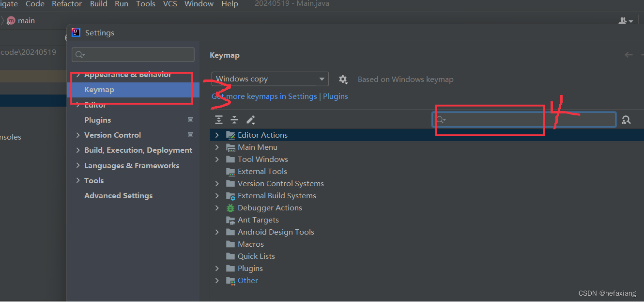This screenshot has height=302, width=644.
Task: Expand the Other keymap node
Action: pos(217,281)
